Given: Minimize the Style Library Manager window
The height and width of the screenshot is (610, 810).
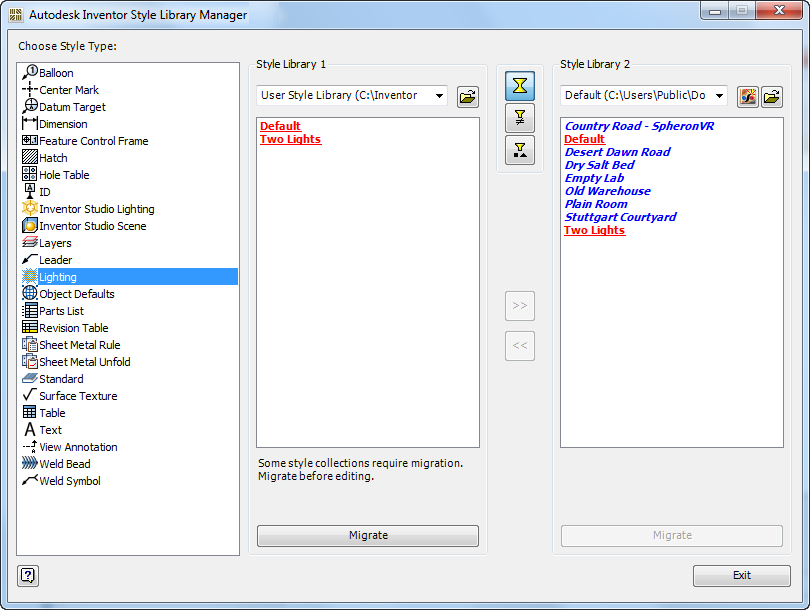Looking at the screenshot, I should click(x=715, y=11).
